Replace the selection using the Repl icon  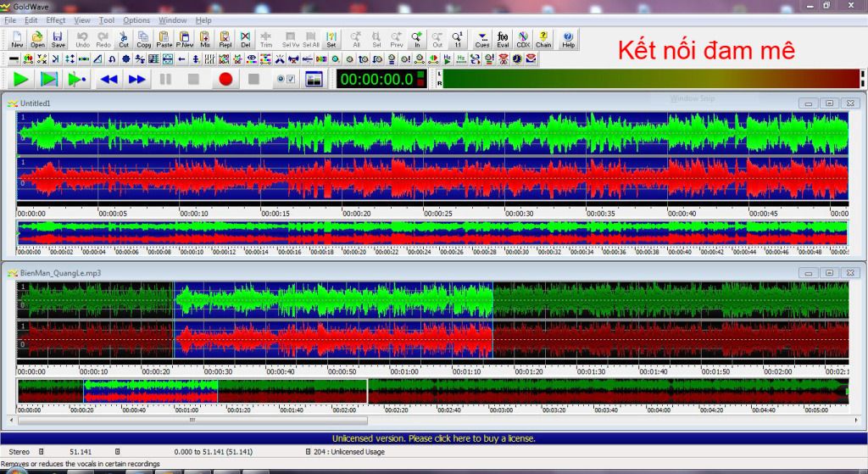(x=225, y=39)
